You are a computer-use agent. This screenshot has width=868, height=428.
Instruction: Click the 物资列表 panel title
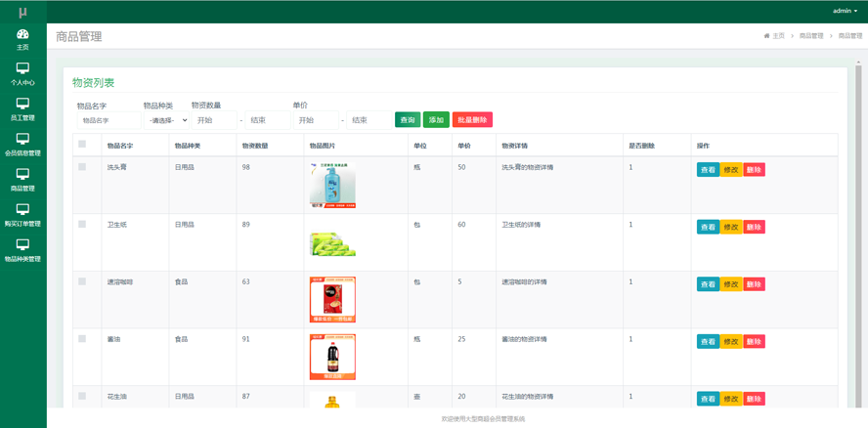94,83
